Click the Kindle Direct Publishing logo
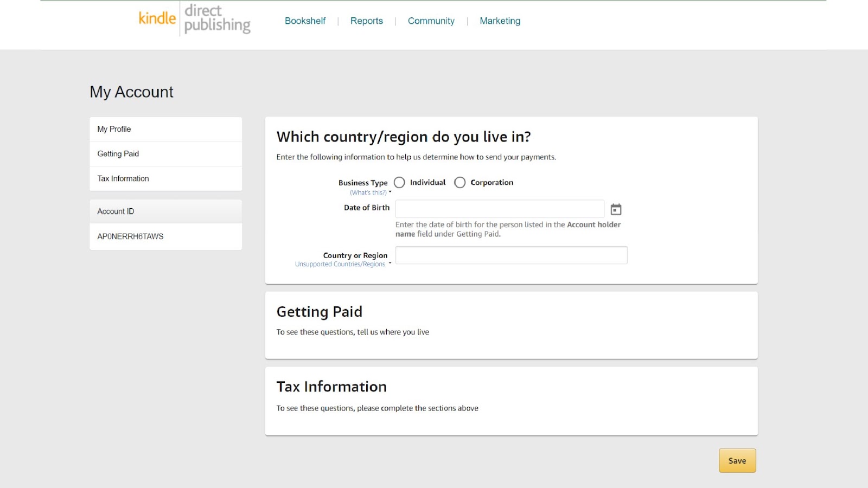This screenshot has width=868, height=488. click(x=194, y=20)
